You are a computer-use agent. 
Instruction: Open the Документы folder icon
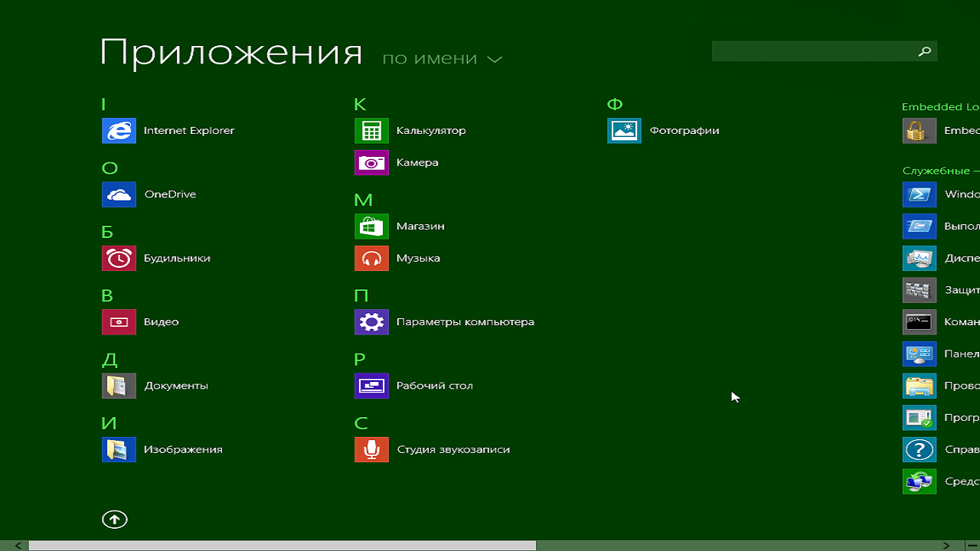(119, 386)
